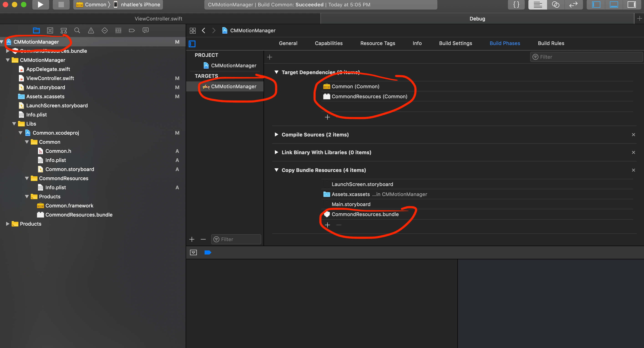Open the source control navigator
Image resolution: width=644 pixels, height=348 pixels.
50,30
